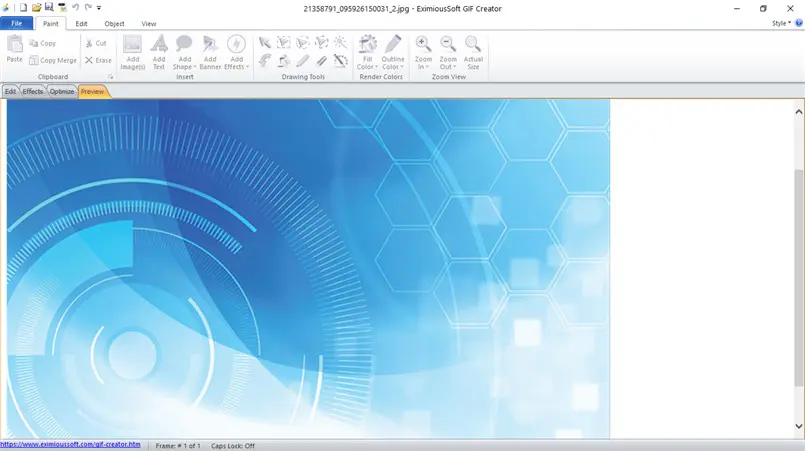Image resolution: width=805 pixels, height=451 pixels.
Task: Click the Cut scissors button
Action: click(96, 44)
